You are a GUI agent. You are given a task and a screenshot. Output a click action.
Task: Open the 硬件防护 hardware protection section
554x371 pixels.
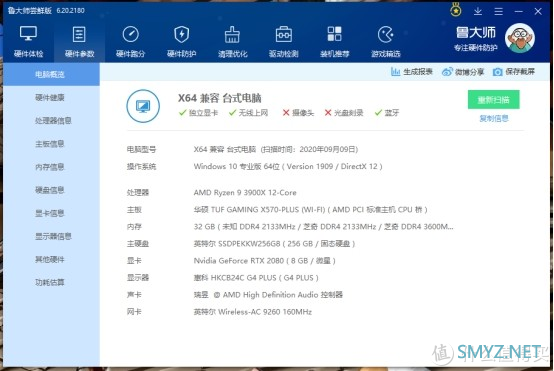click(181, 42)
